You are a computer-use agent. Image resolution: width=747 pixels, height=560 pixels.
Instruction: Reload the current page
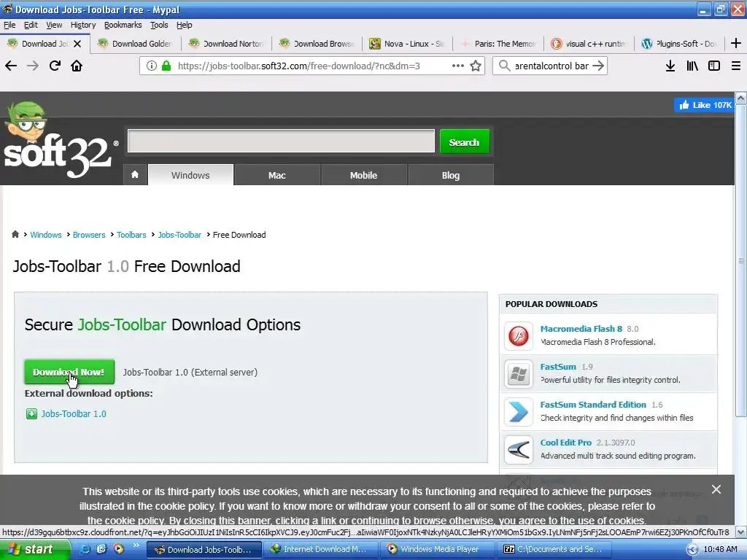click(x=55, y=66)
